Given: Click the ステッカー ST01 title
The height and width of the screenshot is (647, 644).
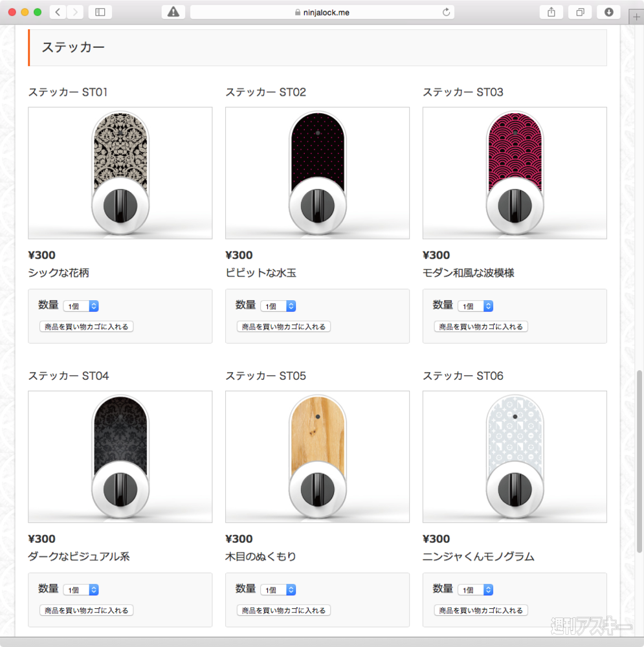Looking at the screenshot, I should (68, 92).
